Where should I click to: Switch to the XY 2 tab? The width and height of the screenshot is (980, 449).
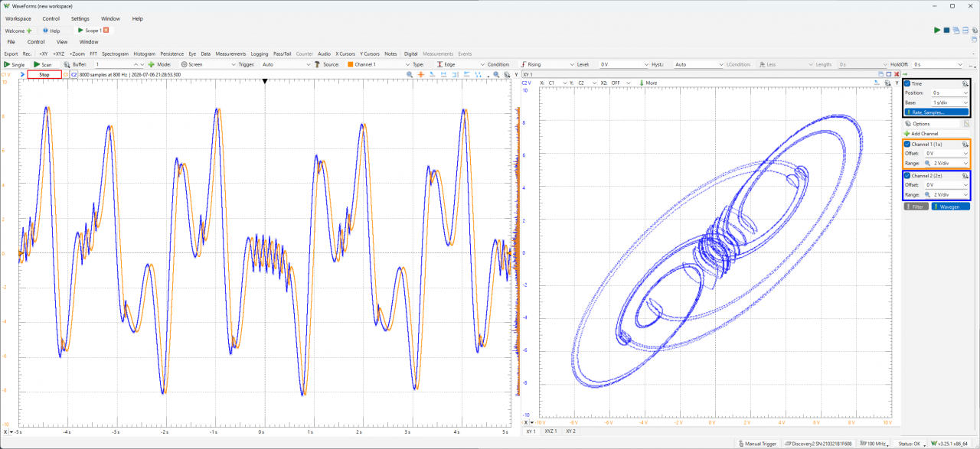[x=570, y=431]
